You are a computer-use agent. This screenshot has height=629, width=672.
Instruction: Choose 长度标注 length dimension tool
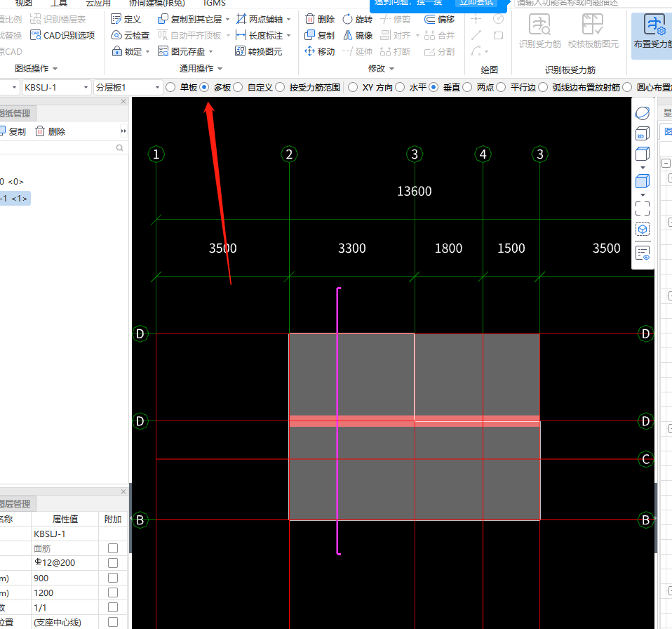click(x=260, y=36)
